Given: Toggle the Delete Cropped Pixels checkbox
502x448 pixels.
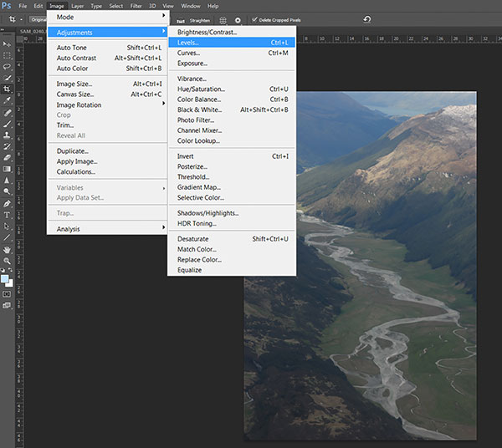Looking at the screenshot, I should point(254,19).
